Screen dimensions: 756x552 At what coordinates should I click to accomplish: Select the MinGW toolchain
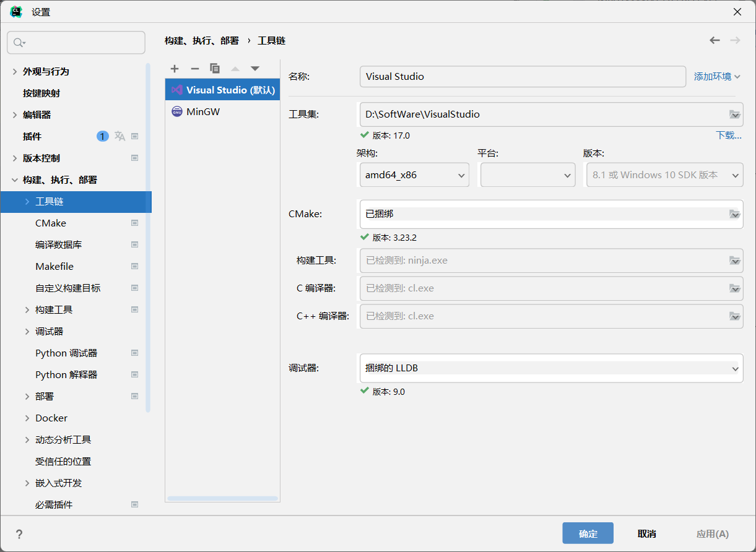click(222, 111)
